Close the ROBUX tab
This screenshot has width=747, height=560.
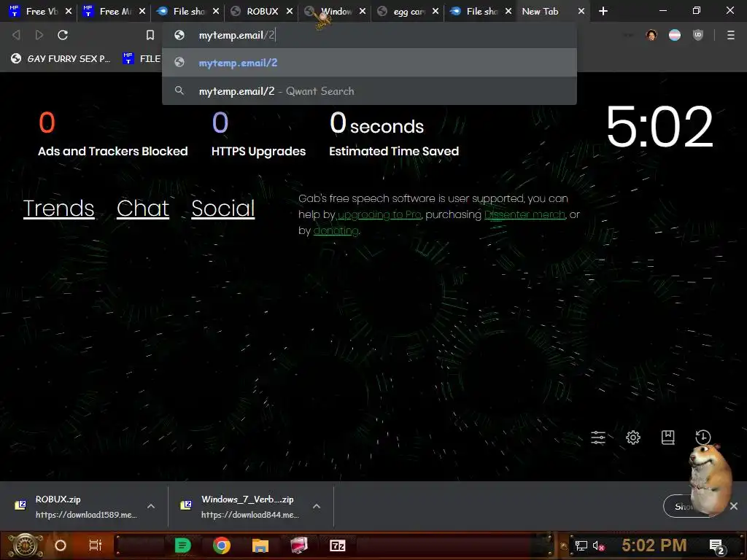click(x=289, y=11)
